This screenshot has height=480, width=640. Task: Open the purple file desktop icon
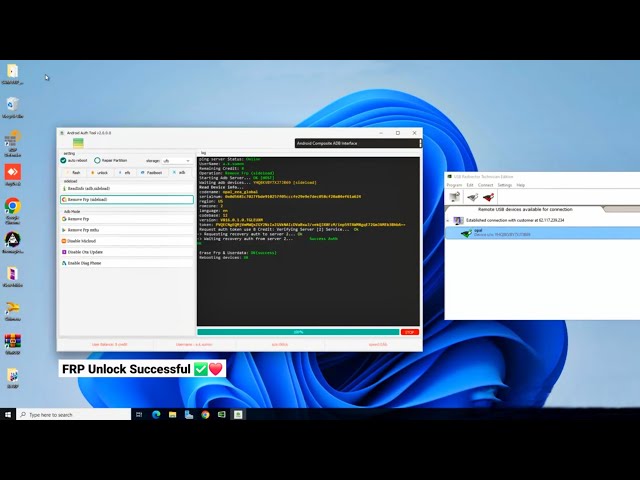12,276
